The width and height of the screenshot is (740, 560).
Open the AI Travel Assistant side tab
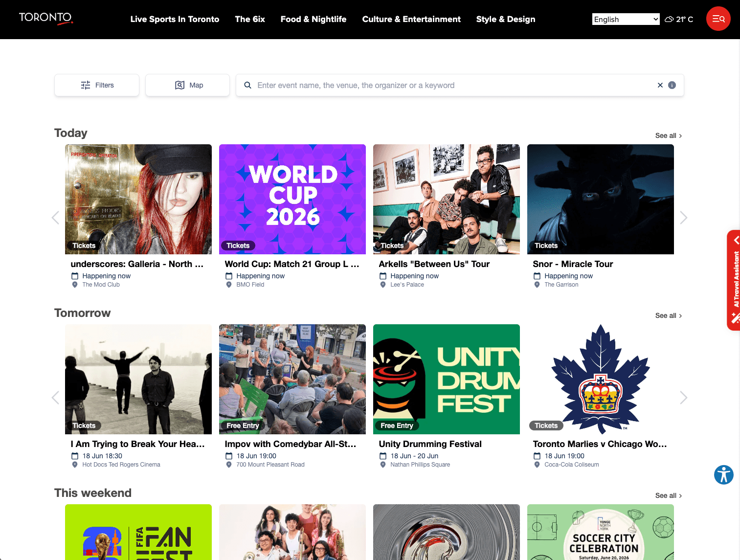click(x=734, y=280)
